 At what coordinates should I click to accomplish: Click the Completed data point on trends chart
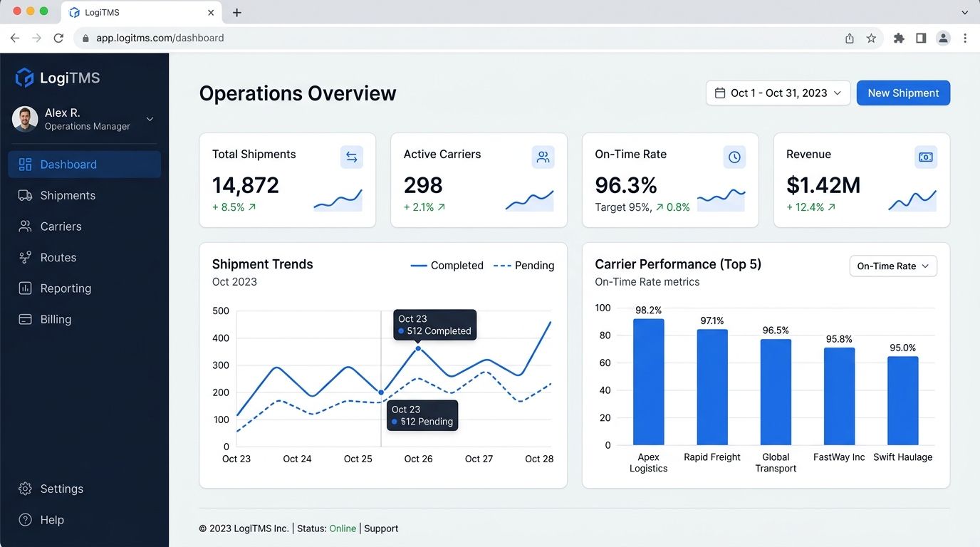click(x=418, y=348)
